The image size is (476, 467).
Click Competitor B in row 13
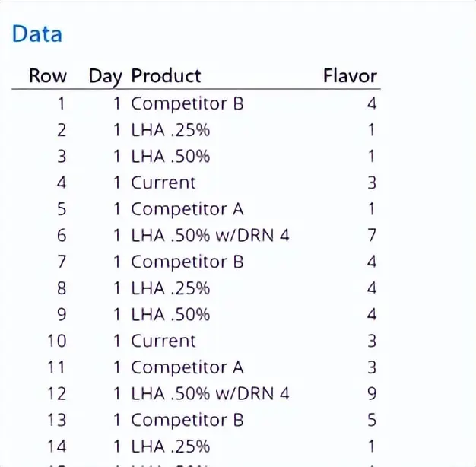pos(187,421)
